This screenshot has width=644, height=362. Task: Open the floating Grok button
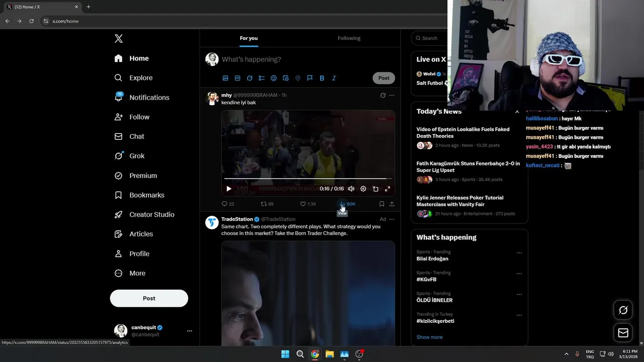(x=623, y=310)
